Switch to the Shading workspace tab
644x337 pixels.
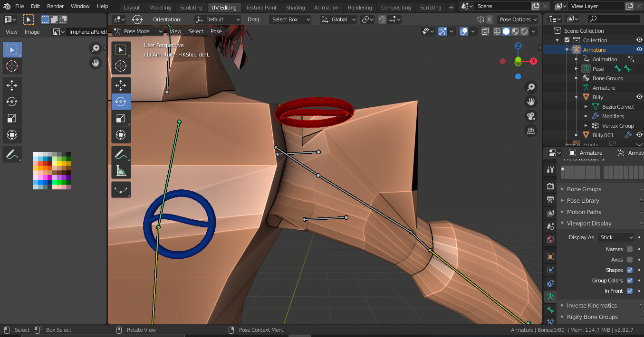click(295, 8)
